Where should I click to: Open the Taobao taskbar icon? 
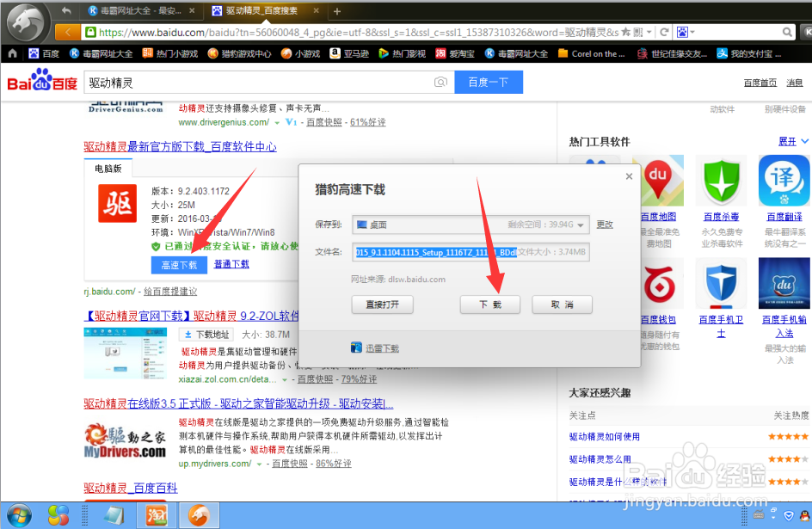(x=157, y=515)
